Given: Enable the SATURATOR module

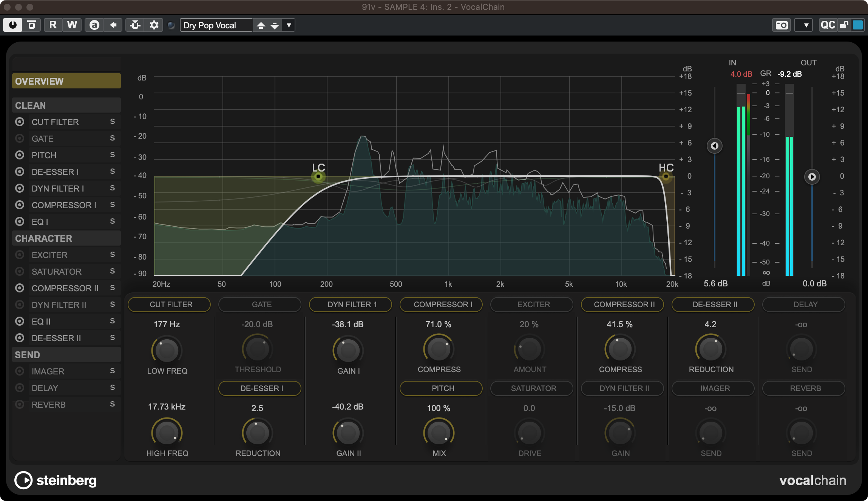Looking at the screenshot, I should coord(20,271).
